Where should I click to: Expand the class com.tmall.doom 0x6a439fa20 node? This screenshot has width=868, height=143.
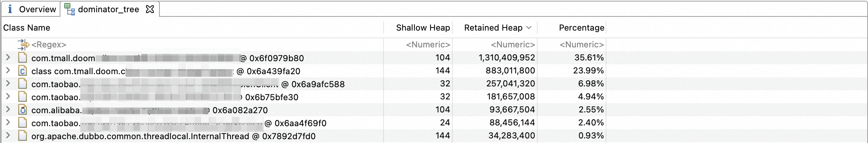coord(8,70)
